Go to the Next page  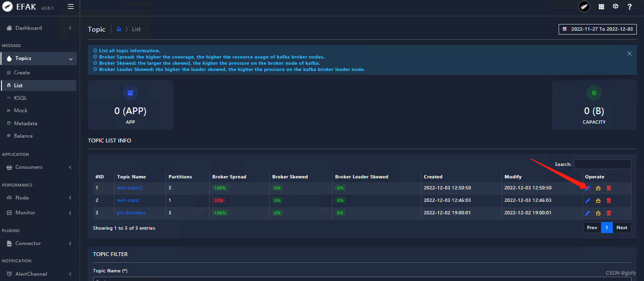(x=622, y=228)
